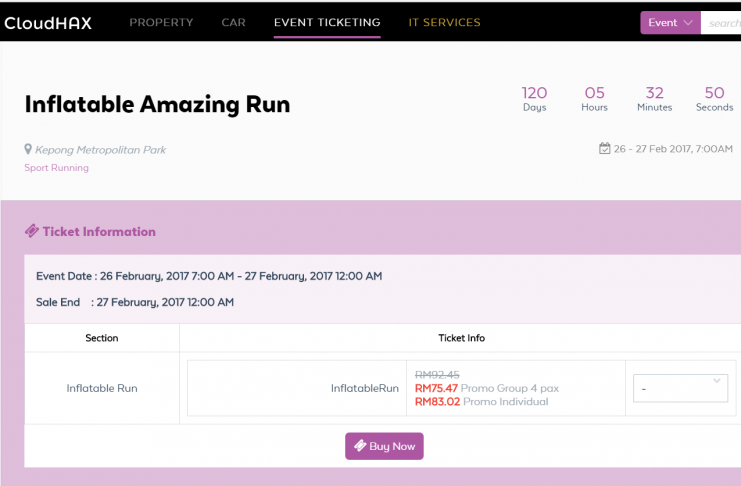Focus the search input field
The image size is (741, 486).
(721, 23)
